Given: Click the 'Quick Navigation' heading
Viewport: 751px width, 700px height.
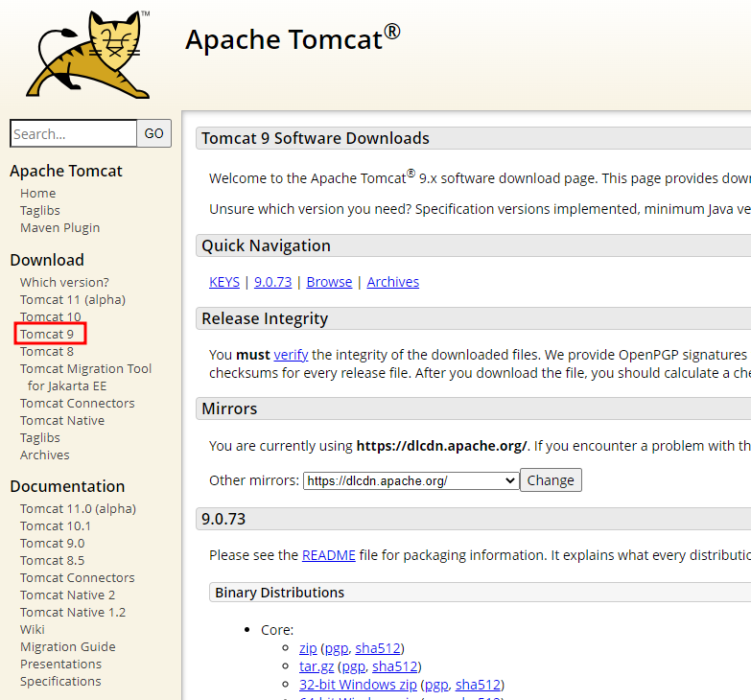Looking at the screenshot, I should (266, 245).
